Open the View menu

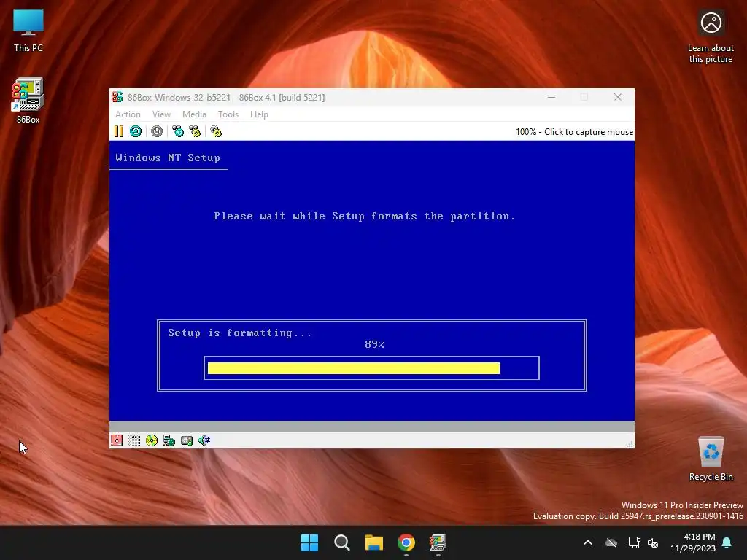click(x=161, y=114)
